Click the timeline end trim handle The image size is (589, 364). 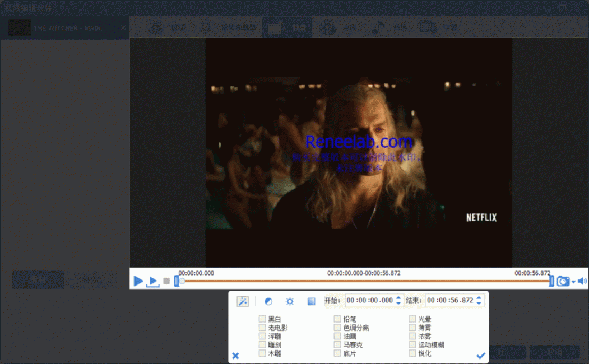point(551,281)
